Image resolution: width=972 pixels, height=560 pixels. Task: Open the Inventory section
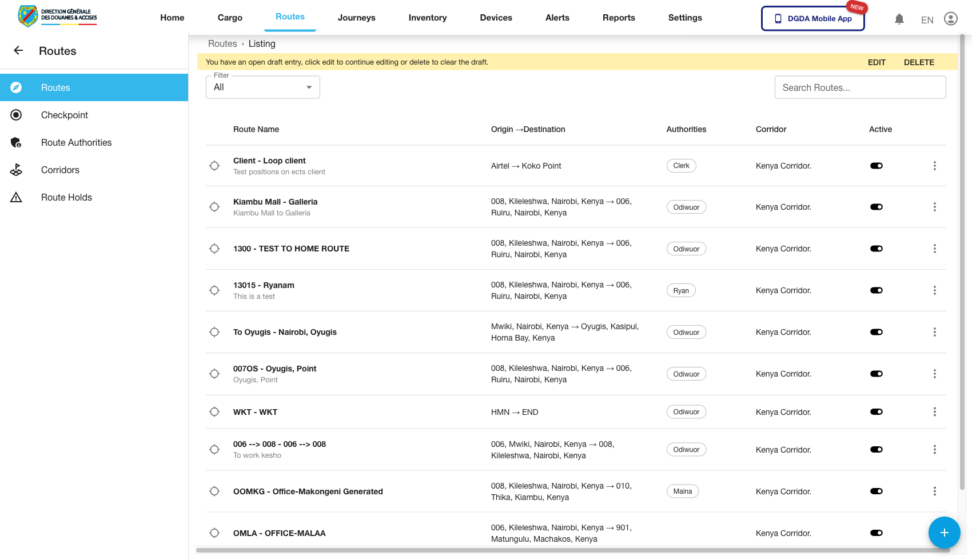427,18
